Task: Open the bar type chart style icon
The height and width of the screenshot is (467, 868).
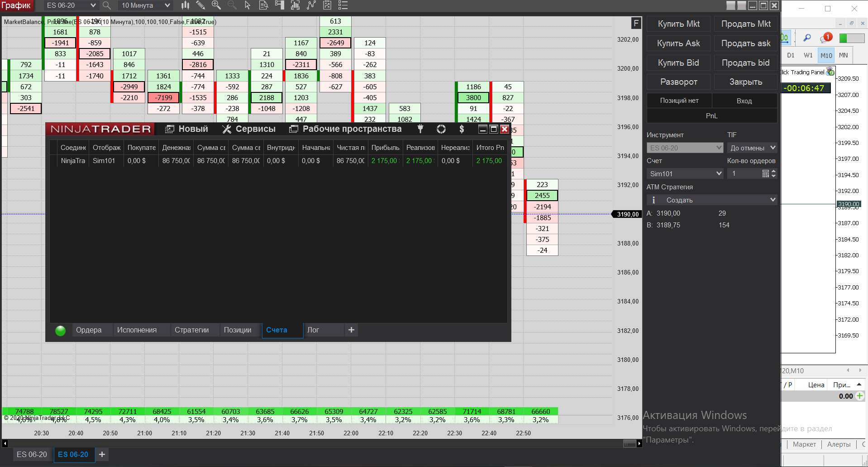Action: tap(185, 5)
